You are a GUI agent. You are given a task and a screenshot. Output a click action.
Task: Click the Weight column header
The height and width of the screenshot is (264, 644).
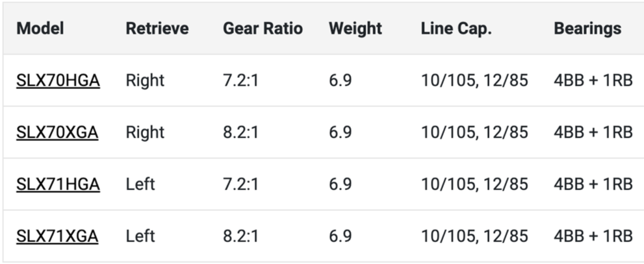355,29
